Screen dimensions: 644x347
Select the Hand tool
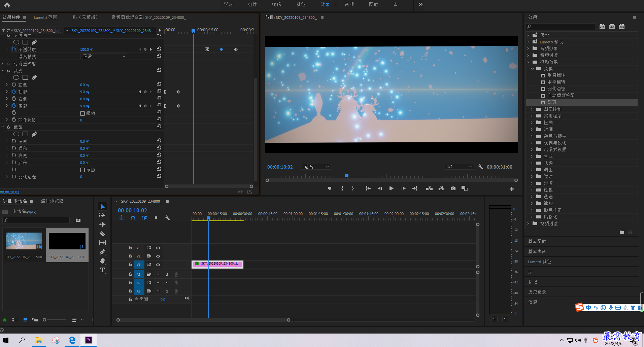pos(102,261)
